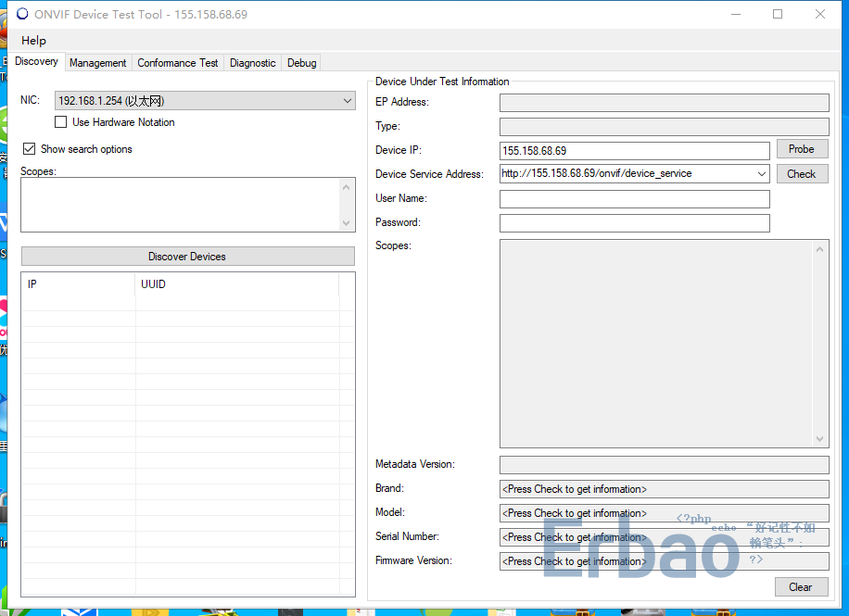Viewport: 849px width, 616px height.
Task: Switch to the Discovery tab
Action: [x=36, y=61]
